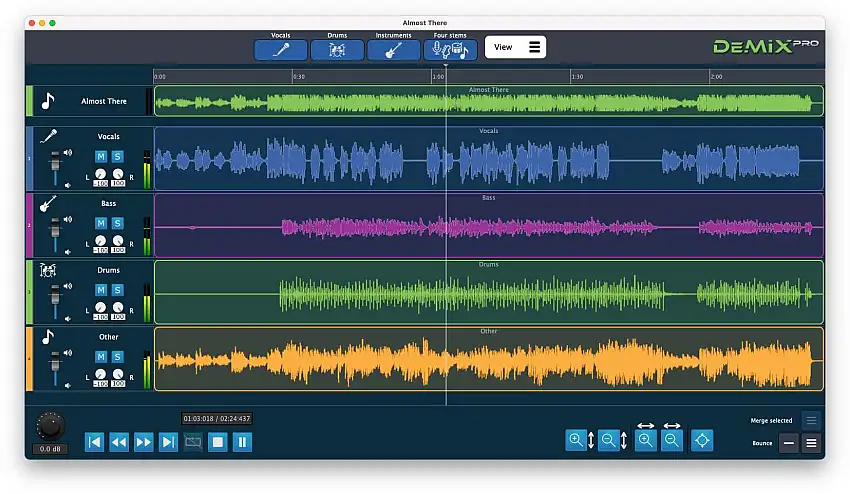
Task: Click the DeMIX PRO logo
Action: coord(765,47)
